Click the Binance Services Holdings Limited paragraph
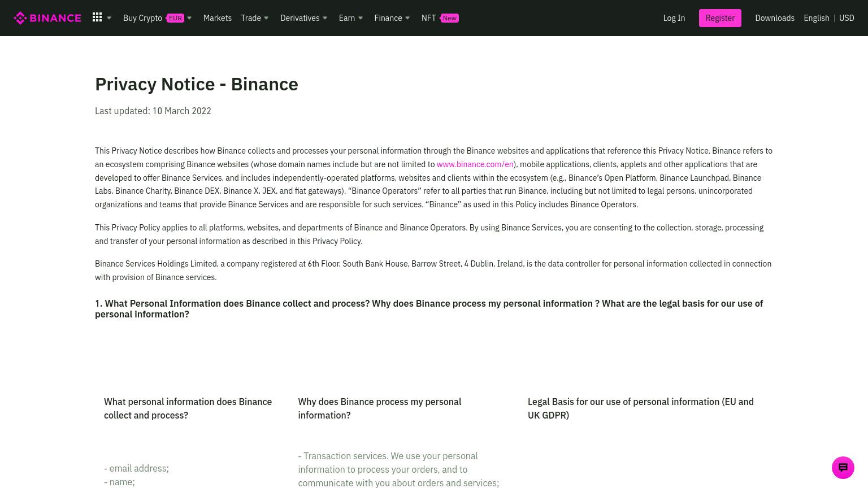 tap(433, 271)
